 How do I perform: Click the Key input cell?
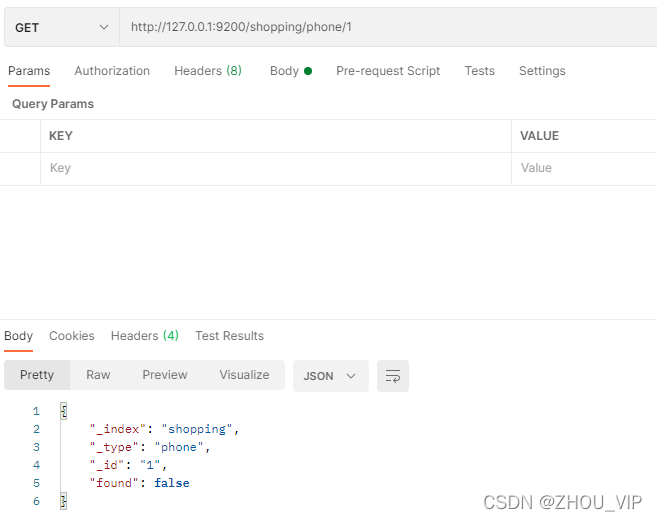pyautogui.click(x=276, y=168)
